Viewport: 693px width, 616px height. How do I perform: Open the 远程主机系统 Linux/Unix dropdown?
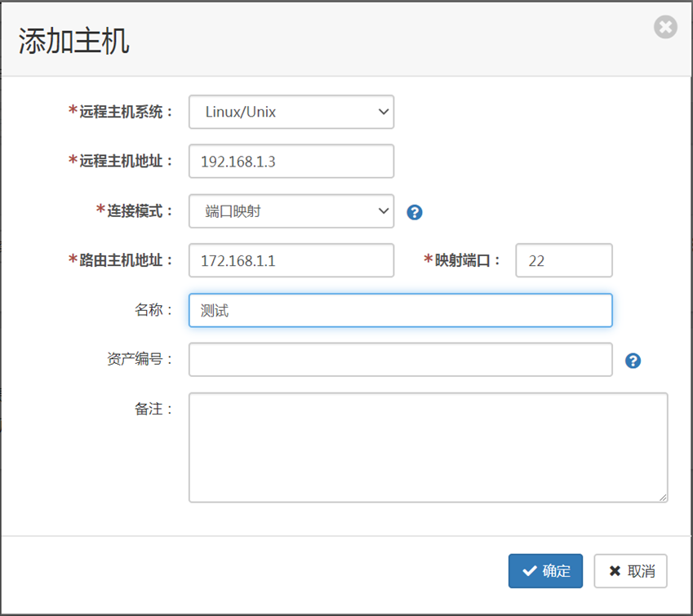click(x=291, y=112)
